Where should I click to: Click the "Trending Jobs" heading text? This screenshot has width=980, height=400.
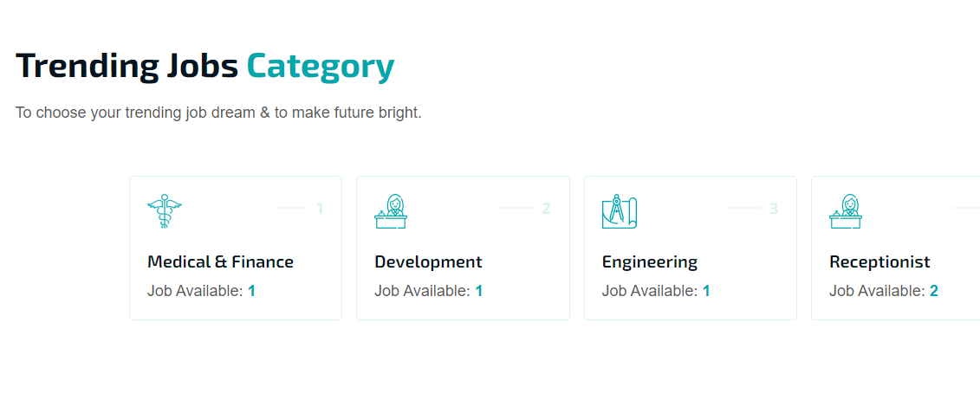tap(127, 66)
